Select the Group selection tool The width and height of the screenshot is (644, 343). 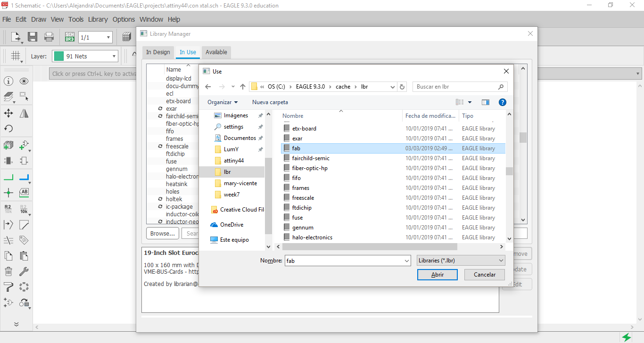point(24,97)
